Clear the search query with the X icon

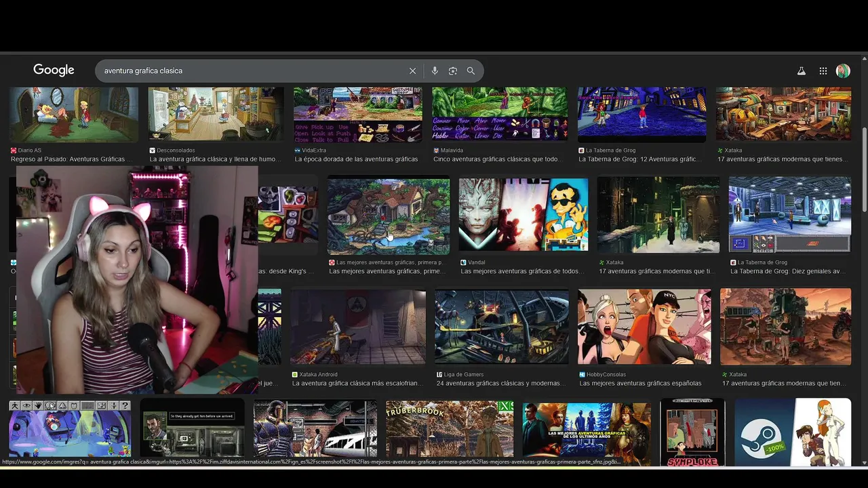pyautogui.click(x=412, y=71)
